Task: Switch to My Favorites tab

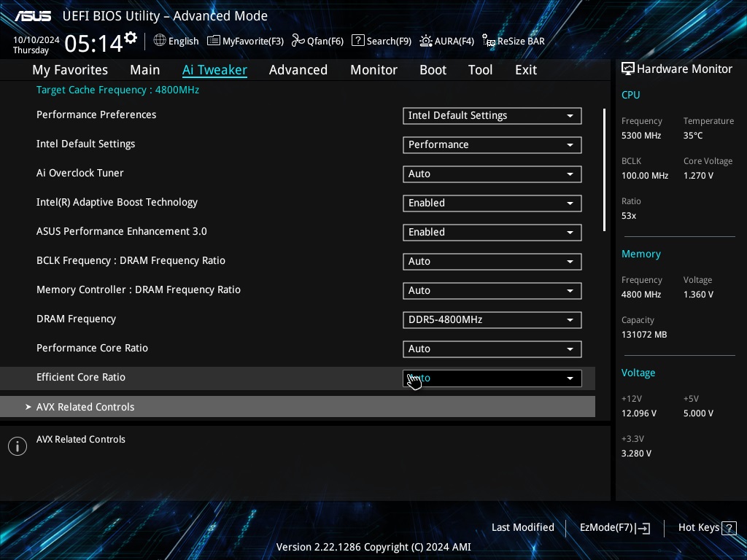Action: pos(70,69)
